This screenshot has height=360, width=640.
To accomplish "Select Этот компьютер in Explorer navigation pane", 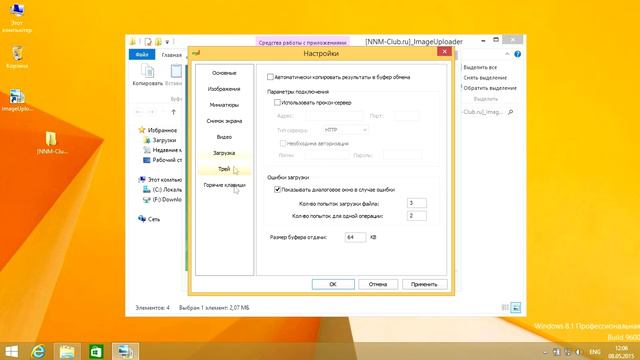I will 160,180.
